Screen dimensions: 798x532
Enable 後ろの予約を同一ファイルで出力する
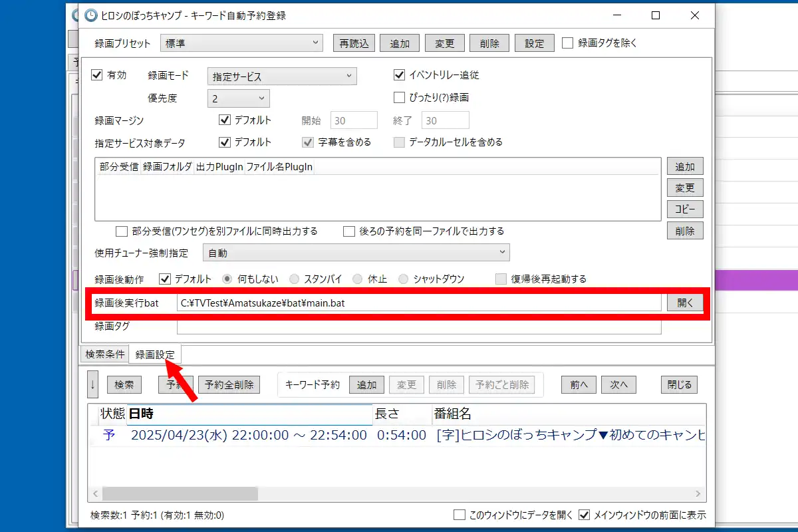pyautogui.click(x=348, y=231)
